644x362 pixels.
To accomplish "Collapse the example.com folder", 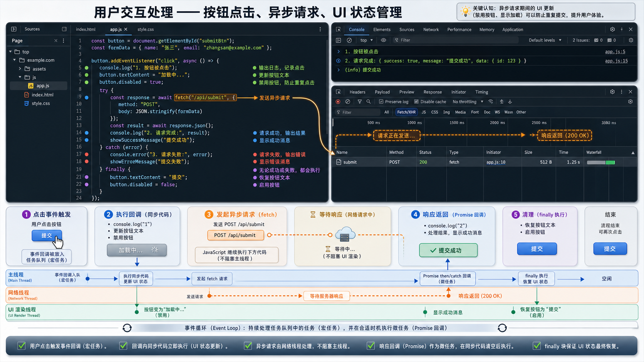I will [15, 60].
